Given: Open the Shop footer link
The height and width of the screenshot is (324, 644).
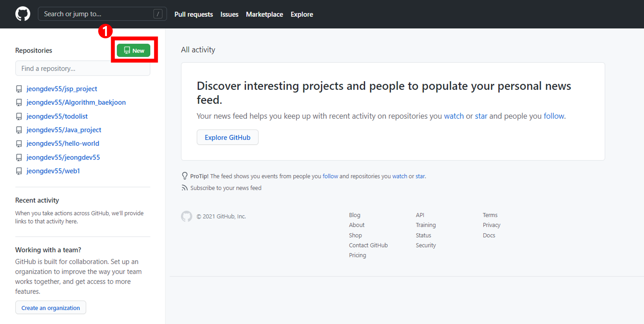Looking at the screenshot, I should 355,235.
